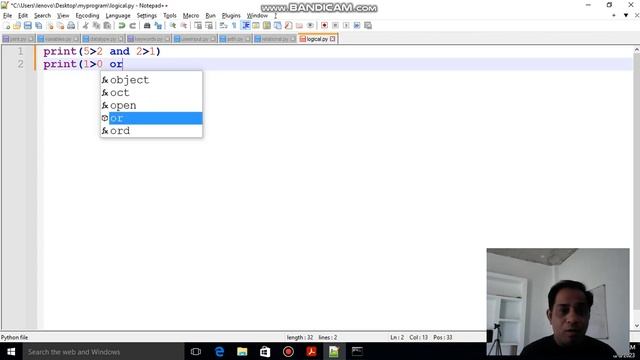
Task: Open the User Defined Language toolbar icon
Action: (x=256, y=26)
